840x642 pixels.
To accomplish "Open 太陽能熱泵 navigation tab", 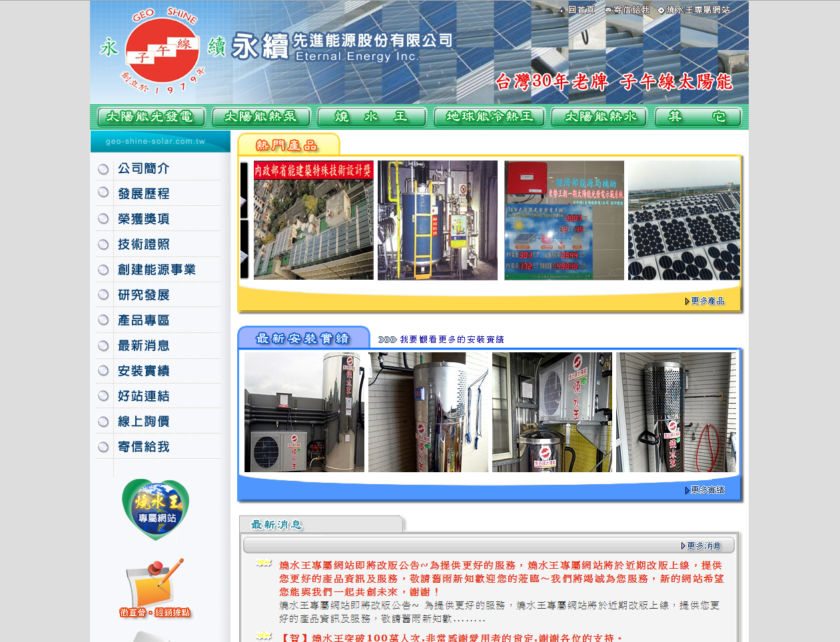I will pos(261,117).
